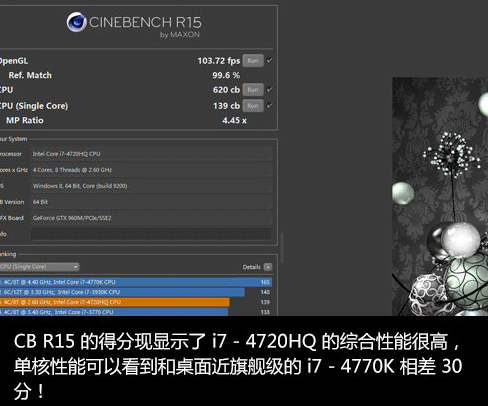Viewport: 488px width, 406px height.
Task: Click the 4.45 x MP Ratio value
Action: pyautogui.click(x=234, y=121)
